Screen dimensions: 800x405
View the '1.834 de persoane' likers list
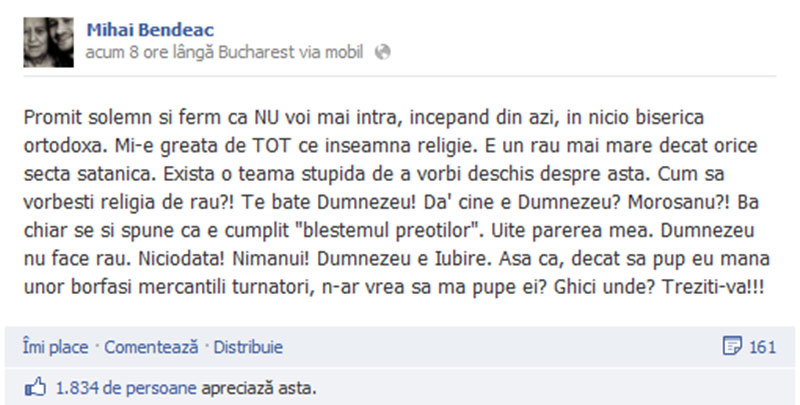click(x=126, y=389)
